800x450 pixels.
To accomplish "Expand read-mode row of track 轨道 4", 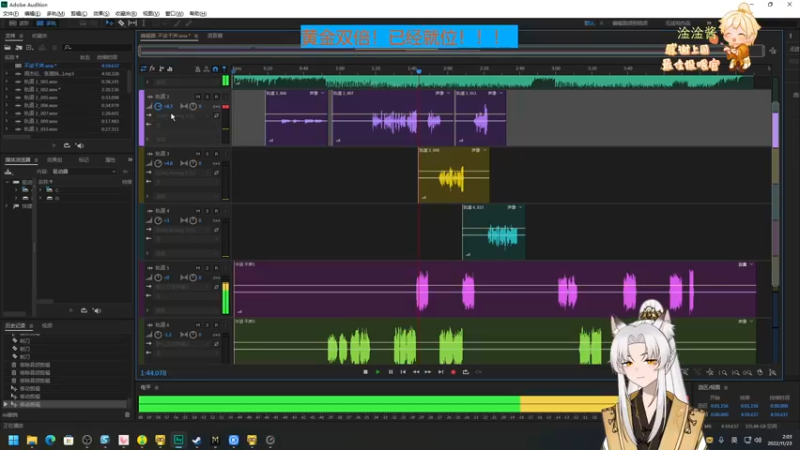I will pos(148,253).
